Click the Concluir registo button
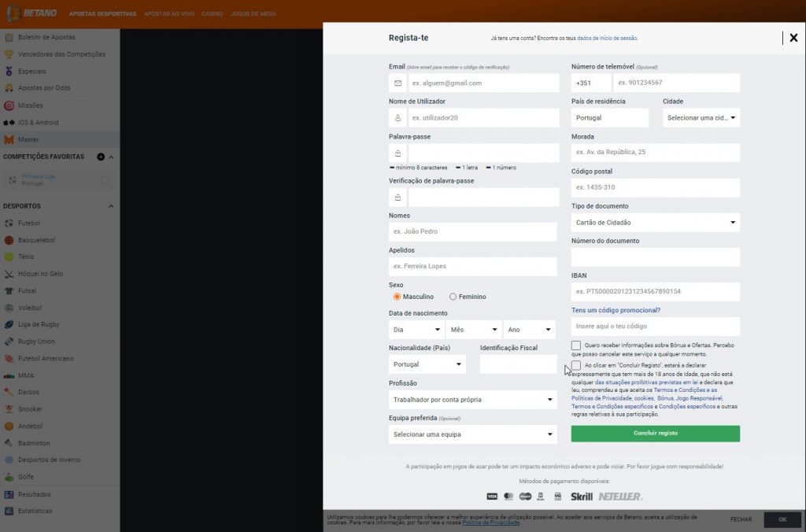Viewport: 806px width, 532px height. [656, 434]
